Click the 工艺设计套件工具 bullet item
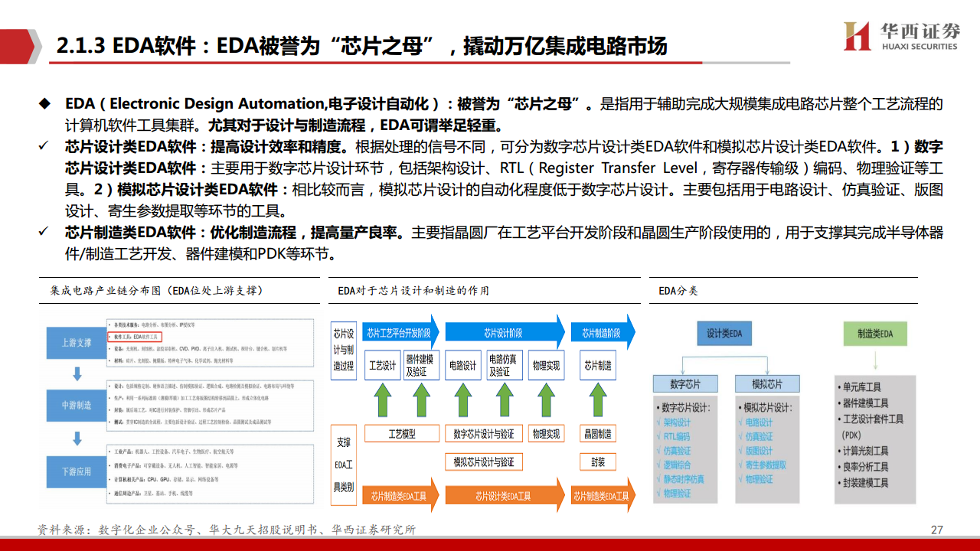980x551 pixels. tap(870, 419)
